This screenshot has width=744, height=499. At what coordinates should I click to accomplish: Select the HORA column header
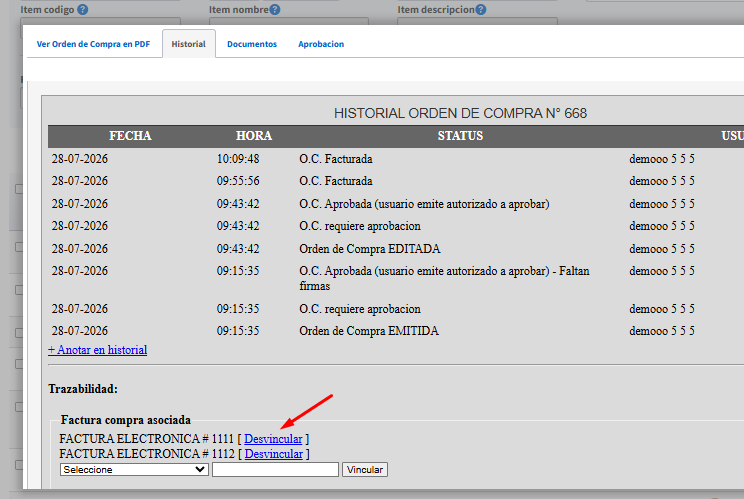click(x=254, y=136)
